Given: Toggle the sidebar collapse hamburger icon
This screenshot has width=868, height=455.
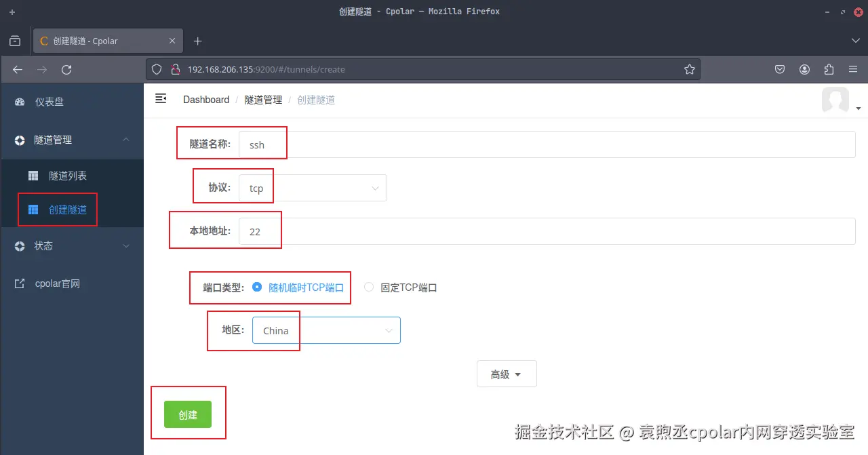Looking at the screenshot, I should 161,99.
